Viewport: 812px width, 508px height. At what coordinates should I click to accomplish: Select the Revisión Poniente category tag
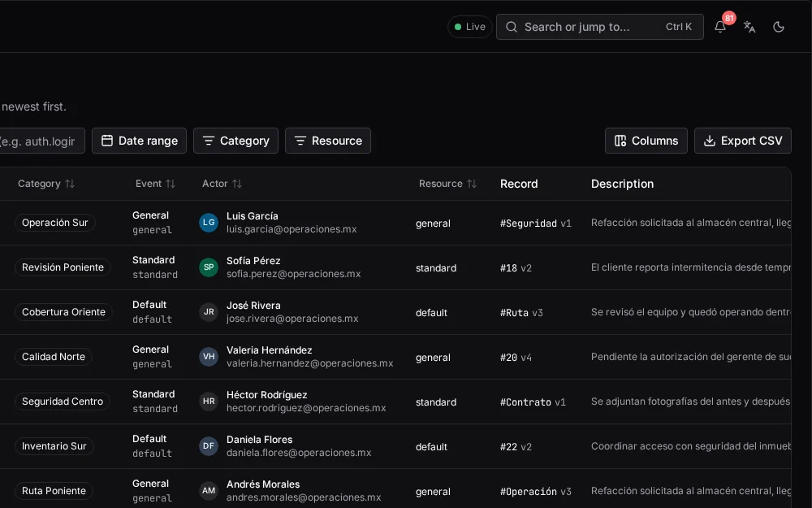click(63, 267)
